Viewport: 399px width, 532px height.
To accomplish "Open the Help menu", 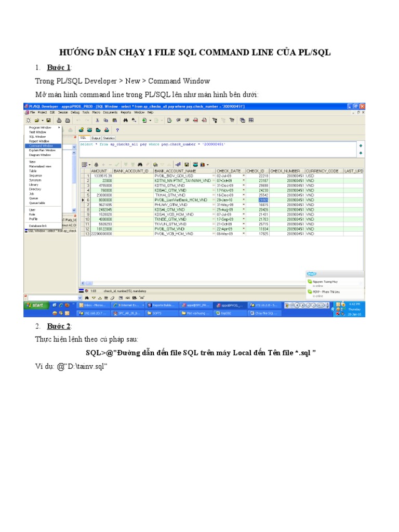I will [x=150, y=112].
